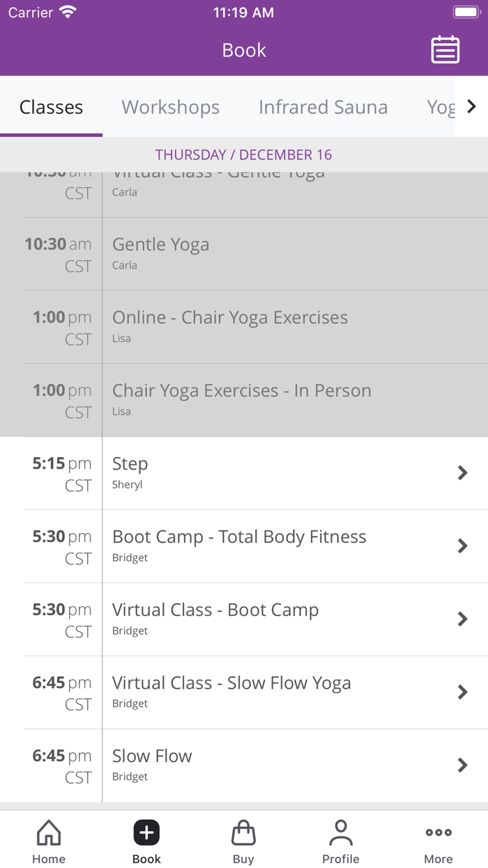Switch to the Workshops tab
This screenshot has width=488, height=868.
click(170, 107)
